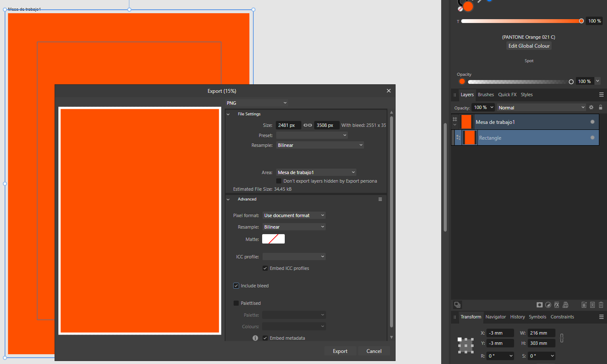Click the Mask Layer icon
The image size is (607, 364).
tap(540, 305)
